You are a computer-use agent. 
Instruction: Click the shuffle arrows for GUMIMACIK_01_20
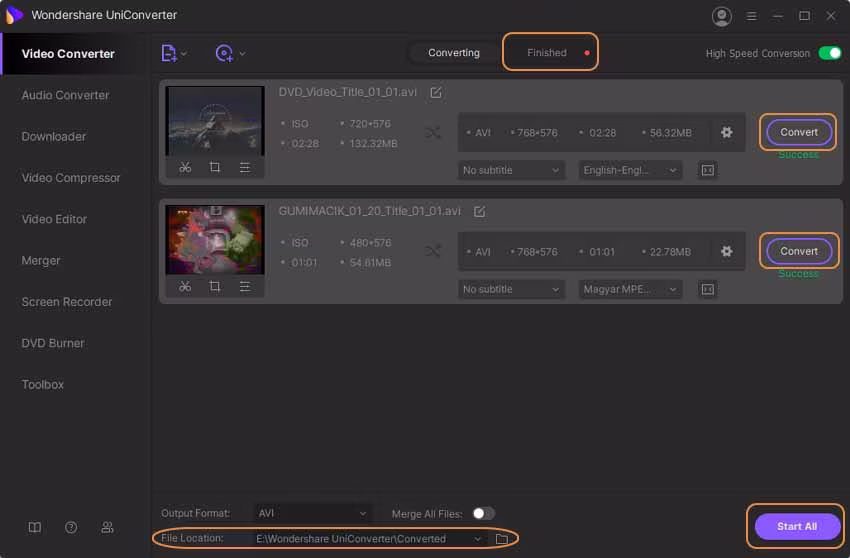point(433,251)
